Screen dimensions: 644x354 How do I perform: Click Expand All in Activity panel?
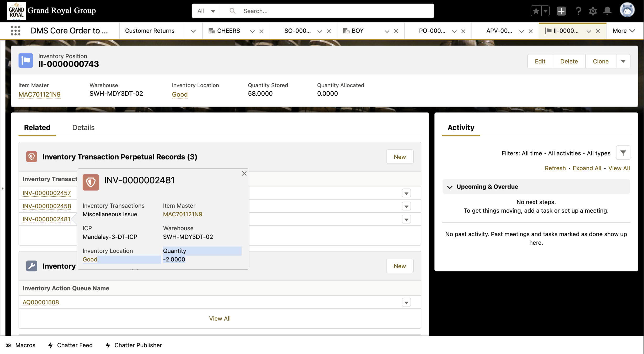coord(587,168)
